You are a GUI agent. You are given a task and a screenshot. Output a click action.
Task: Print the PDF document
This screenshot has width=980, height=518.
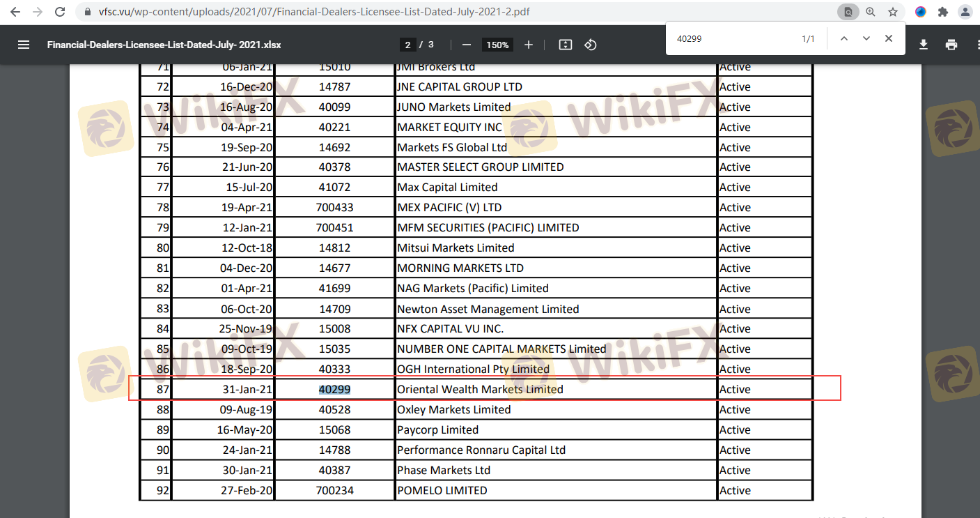[x=951, y=45]
